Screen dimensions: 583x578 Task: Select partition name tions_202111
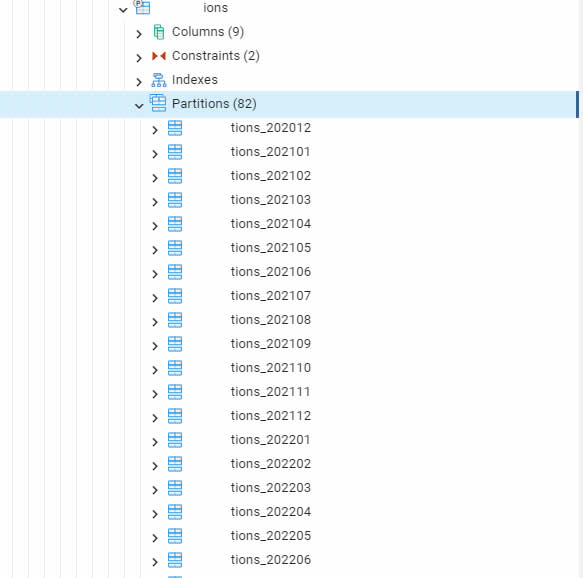(x=271, y=392)
